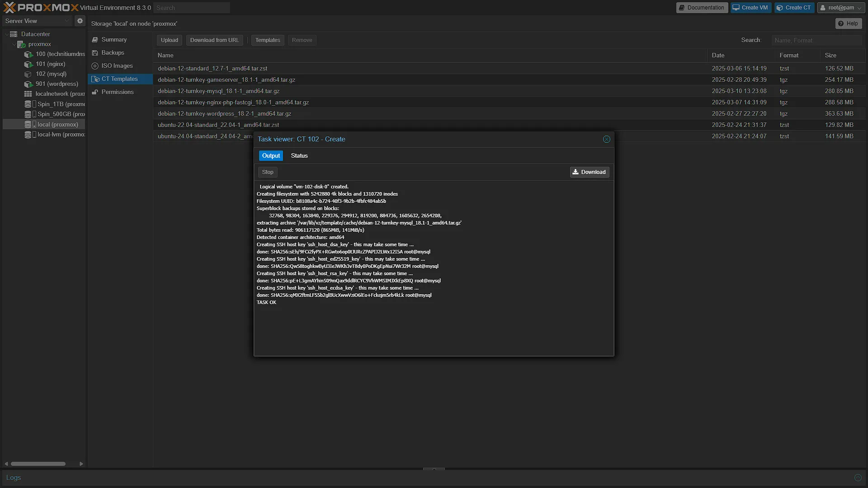Close the Task viewer dialog

click(x=607, y=139)
